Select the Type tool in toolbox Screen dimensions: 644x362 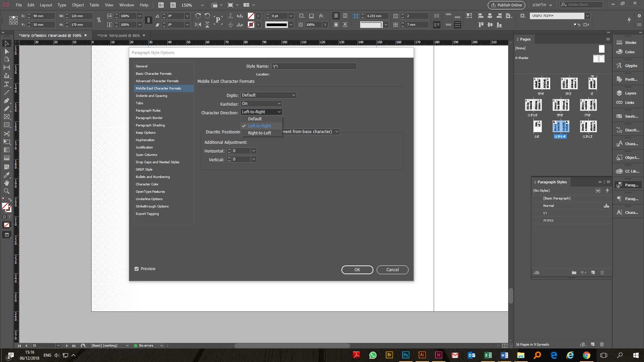point(6,84)
